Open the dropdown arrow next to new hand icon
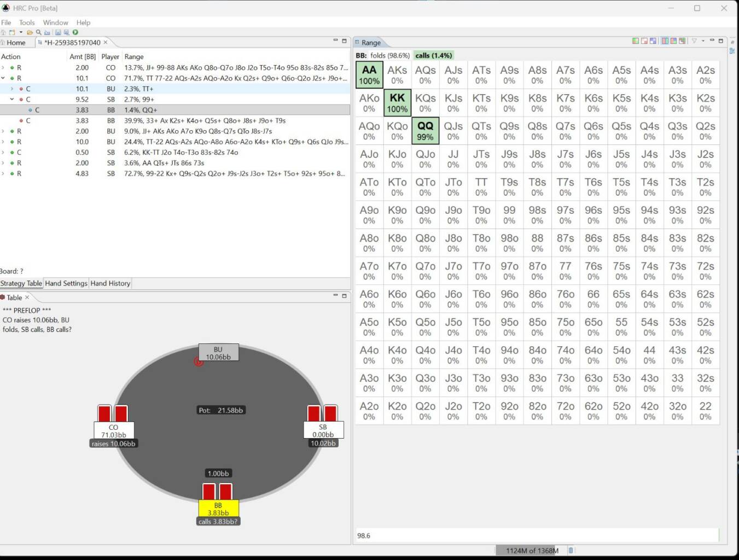Viewport: 739px width, 560px height. (x=21, y=32)
